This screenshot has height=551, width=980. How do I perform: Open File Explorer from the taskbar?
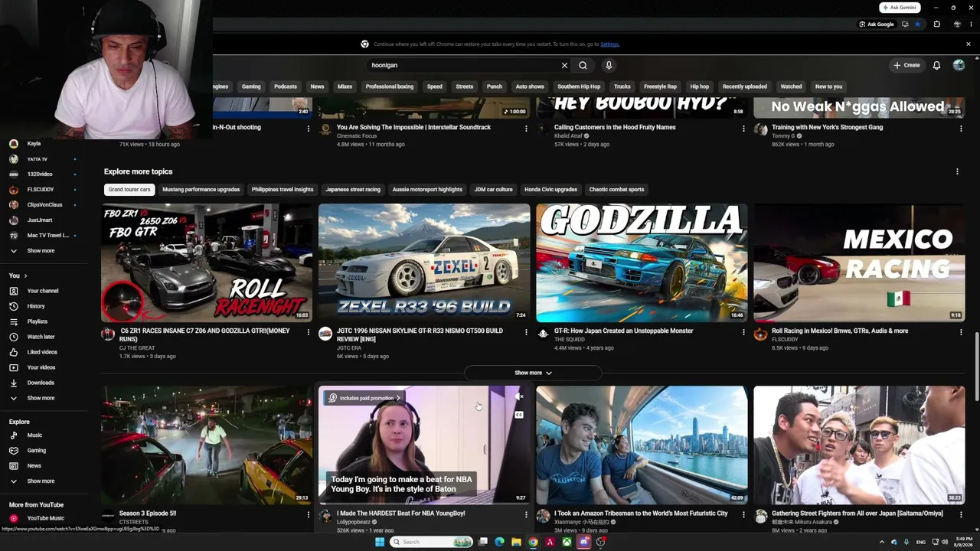(516, 542)
